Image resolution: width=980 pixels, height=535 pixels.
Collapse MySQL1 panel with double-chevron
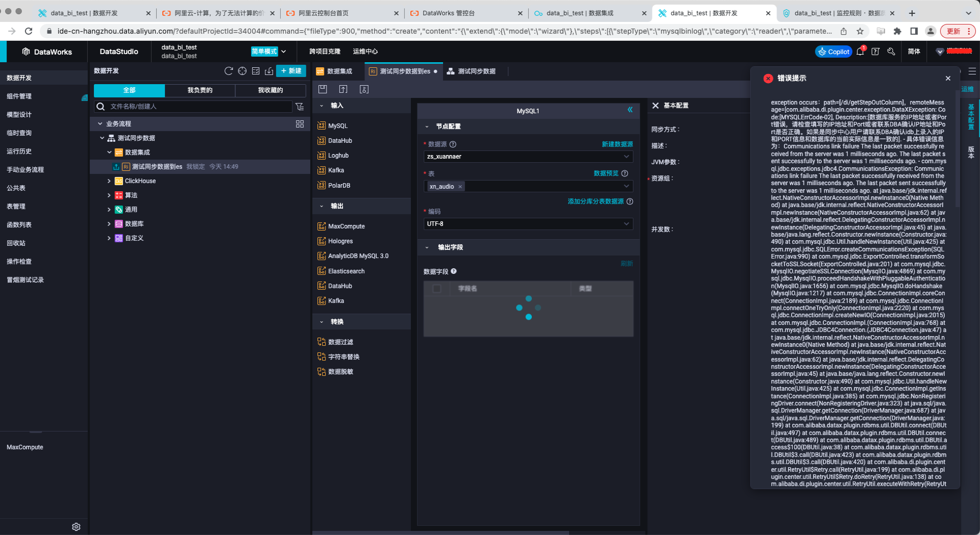pos(630,110)
